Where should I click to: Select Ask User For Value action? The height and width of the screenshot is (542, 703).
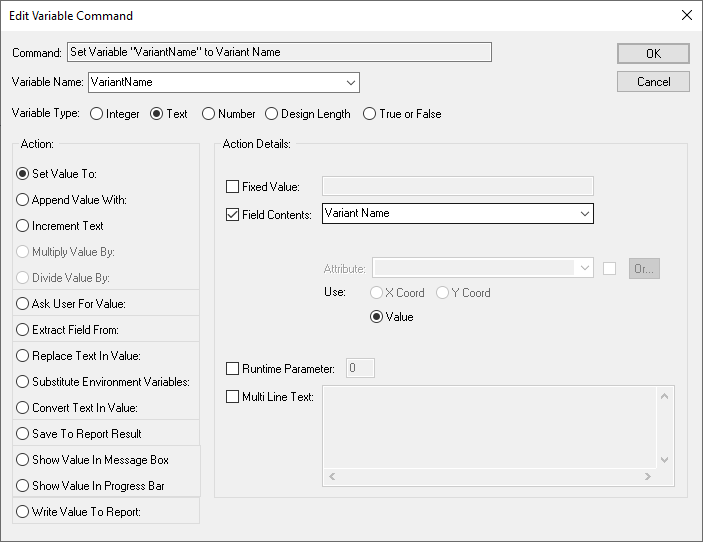click(23, 304)
